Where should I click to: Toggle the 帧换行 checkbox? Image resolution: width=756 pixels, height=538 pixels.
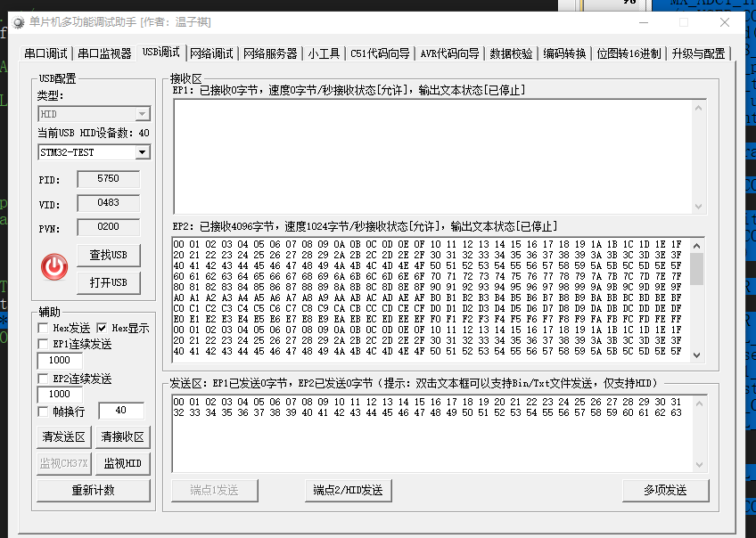coord(43,412)
